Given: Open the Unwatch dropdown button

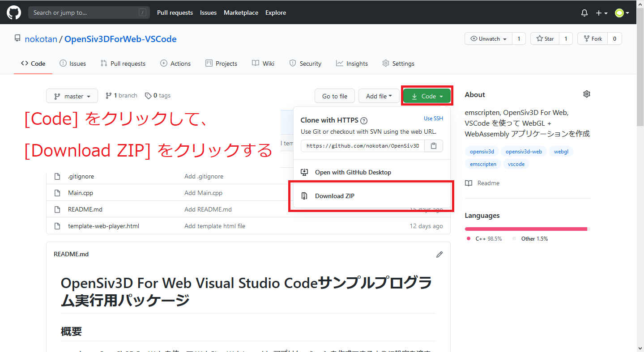Looking at the screenshot, I should [x=489, y=39].
